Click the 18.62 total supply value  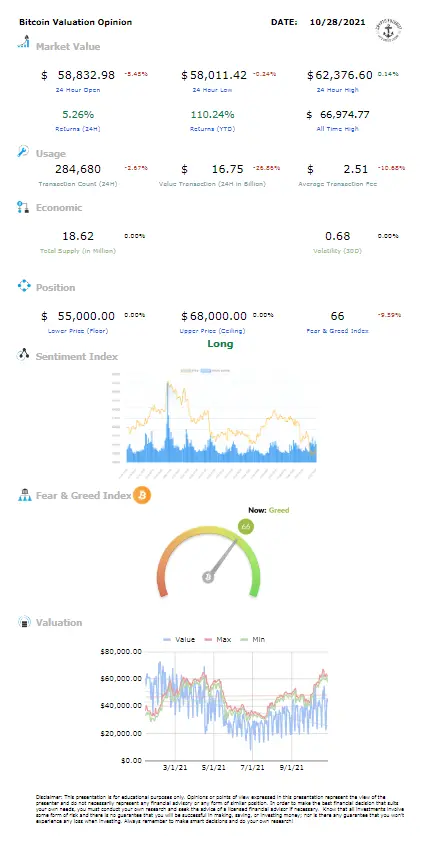(78, 236)
